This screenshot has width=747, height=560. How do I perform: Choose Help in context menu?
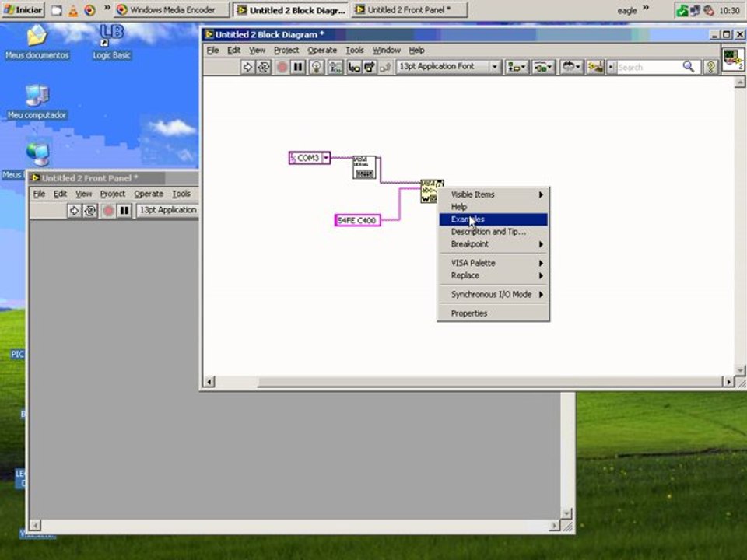pos(493,207)
